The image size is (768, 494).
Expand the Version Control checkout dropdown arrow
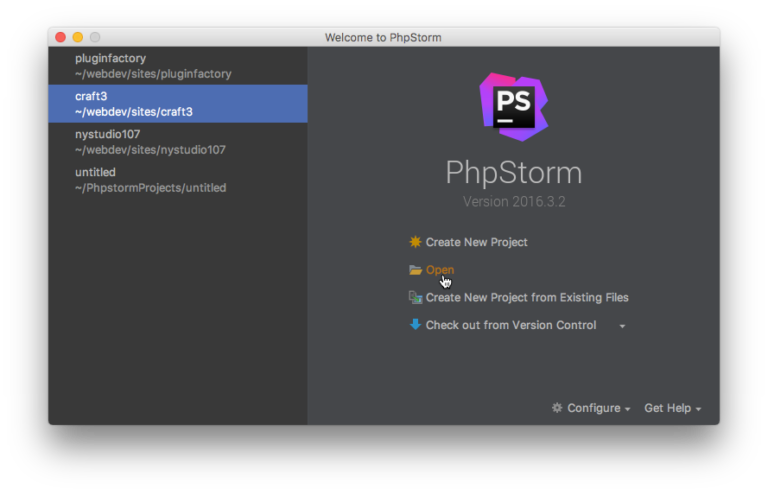point(622,326)
